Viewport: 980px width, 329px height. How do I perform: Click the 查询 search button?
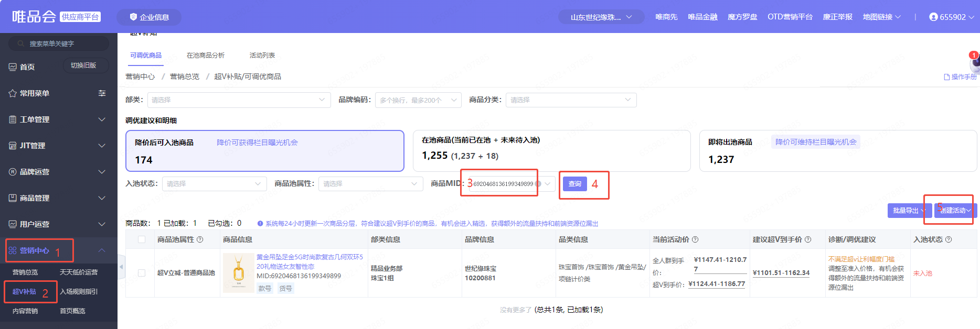pos(574,184)
